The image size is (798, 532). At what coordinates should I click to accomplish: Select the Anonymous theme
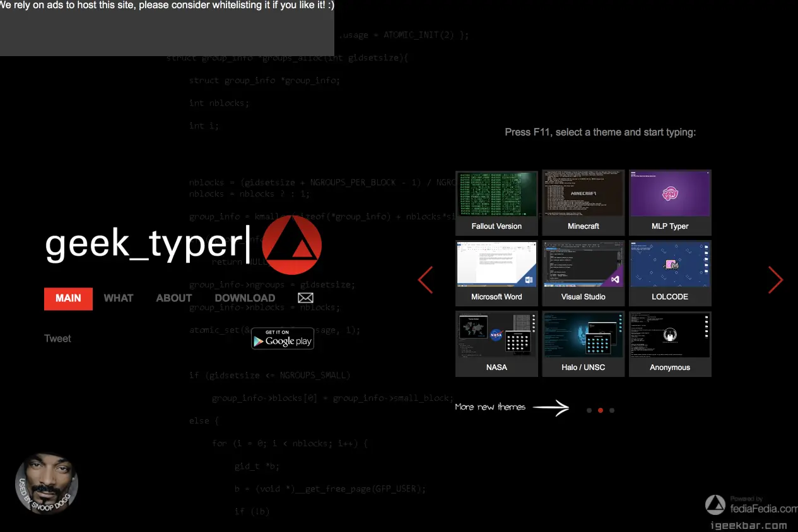670,344
